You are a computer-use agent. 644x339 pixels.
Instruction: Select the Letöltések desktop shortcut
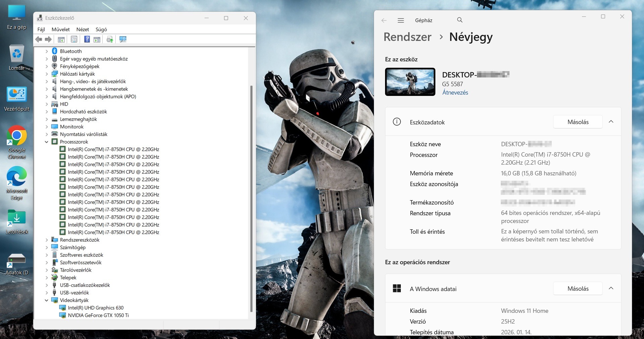tap(17, 222)
